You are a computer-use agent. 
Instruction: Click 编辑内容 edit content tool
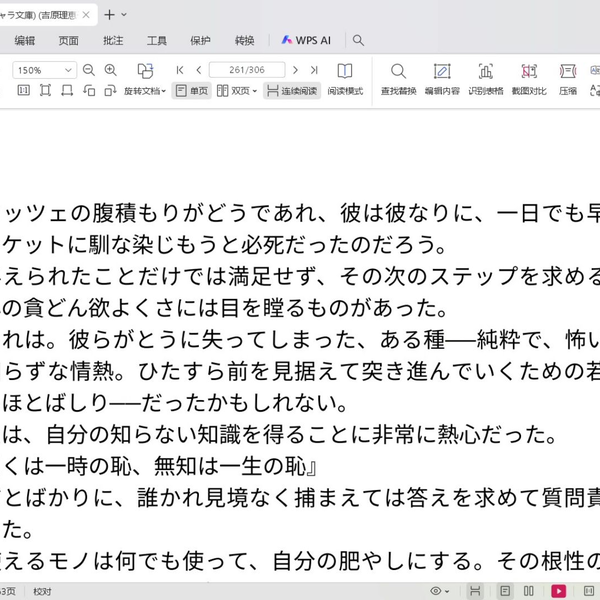(x=442, y=80)
